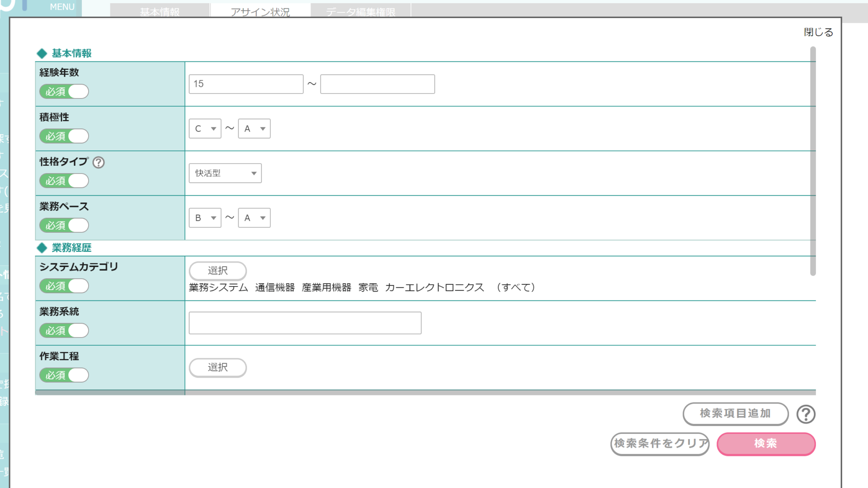Screen dimensions: 868x488
Task: Toggle 必須 switch for 業務系統
Action: (64, 331)
